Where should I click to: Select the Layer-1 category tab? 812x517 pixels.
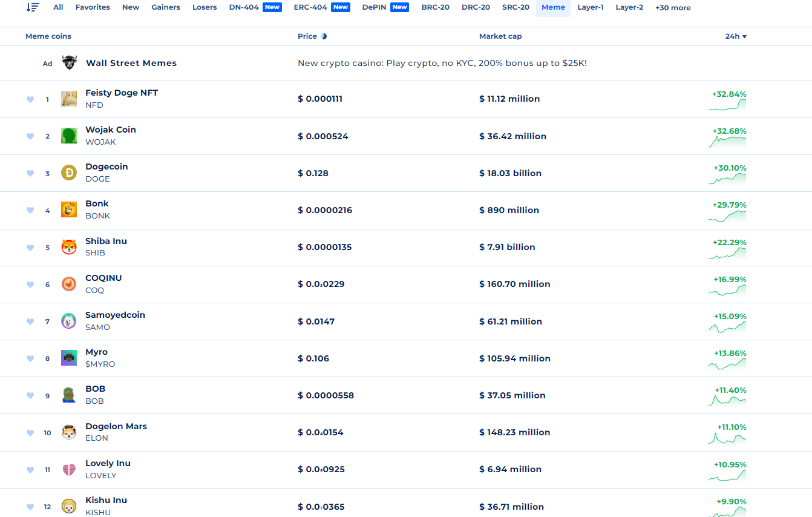click(x=591, y=7)
